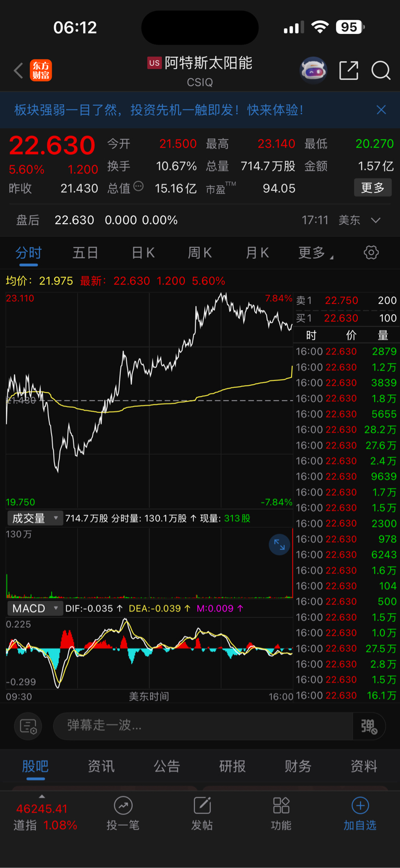Switch to the 月K tab
The width and height of the screenshot is (400, 868).
point(257,253)
